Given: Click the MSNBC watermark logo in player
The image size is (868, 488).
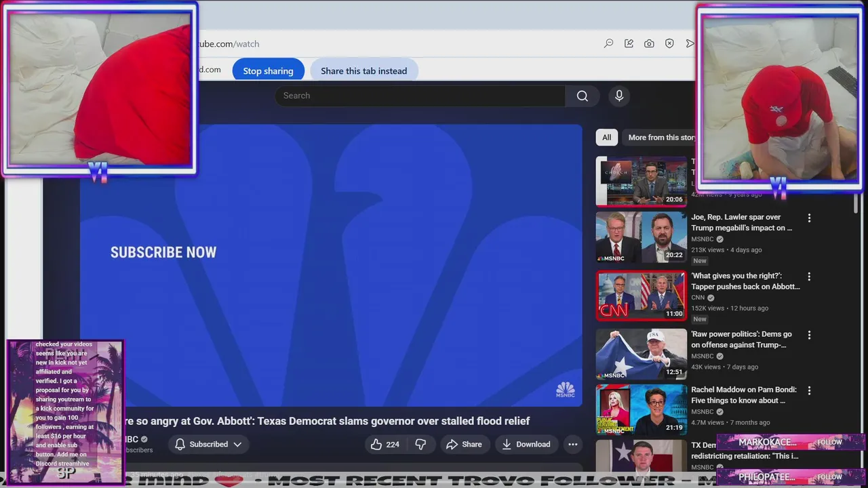Looking at the screenshot, I should [566, 390].
